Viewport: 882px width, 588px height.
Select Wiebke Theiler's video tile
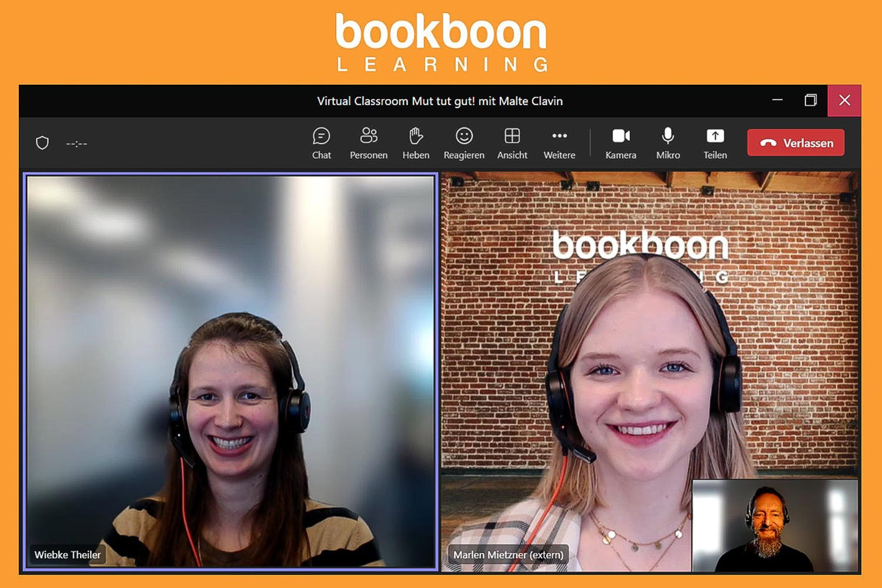tap(230, 372)
